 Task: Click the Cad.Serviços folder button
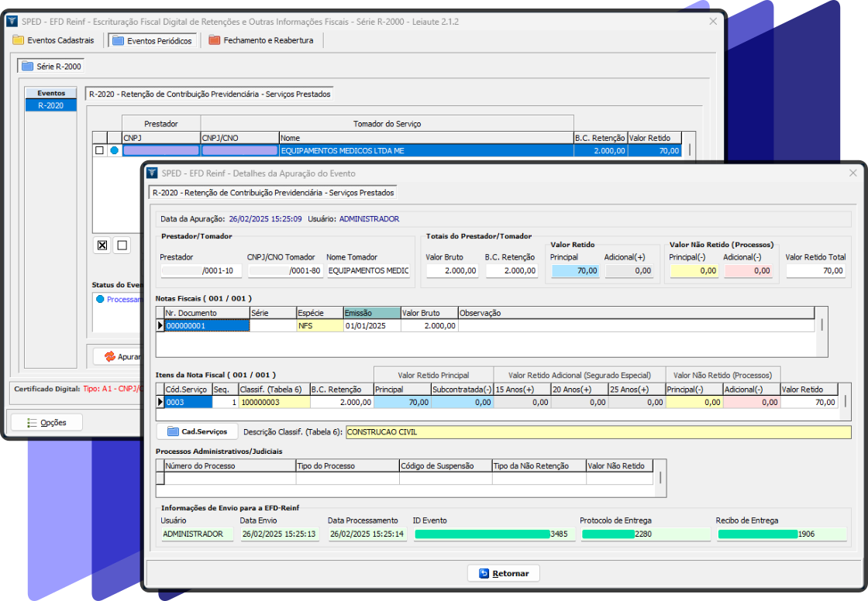(197, 431)
